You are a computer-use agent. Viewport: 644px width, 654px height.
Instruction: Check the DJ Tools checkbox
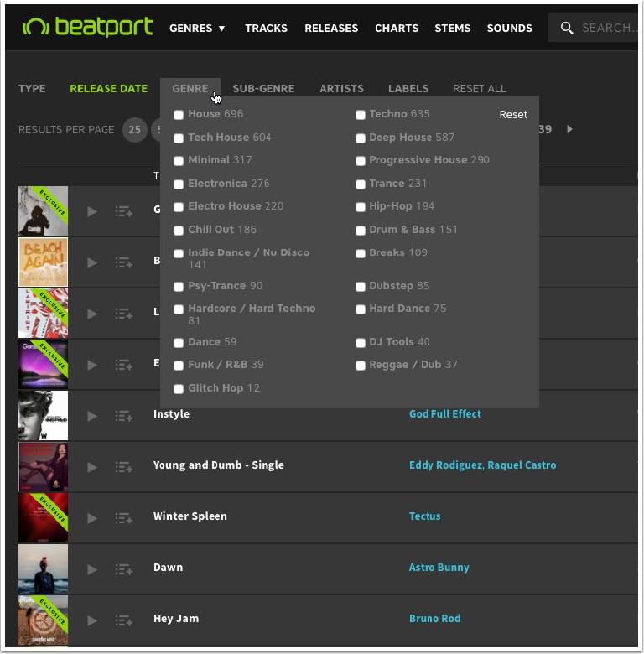pos(361,343)
